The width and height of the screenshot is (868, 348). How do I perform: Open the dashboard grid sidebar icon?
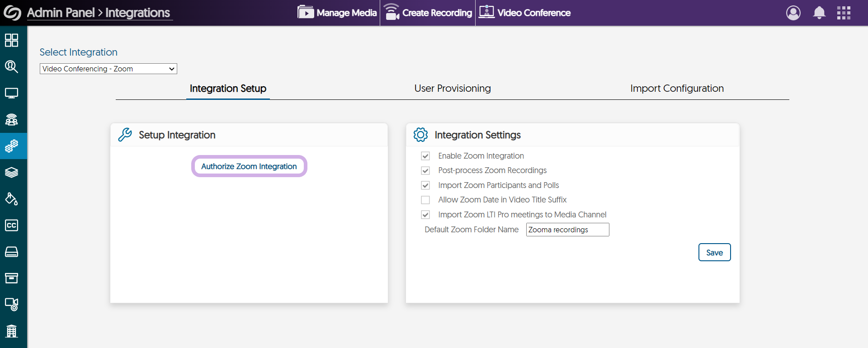[11, 40]
